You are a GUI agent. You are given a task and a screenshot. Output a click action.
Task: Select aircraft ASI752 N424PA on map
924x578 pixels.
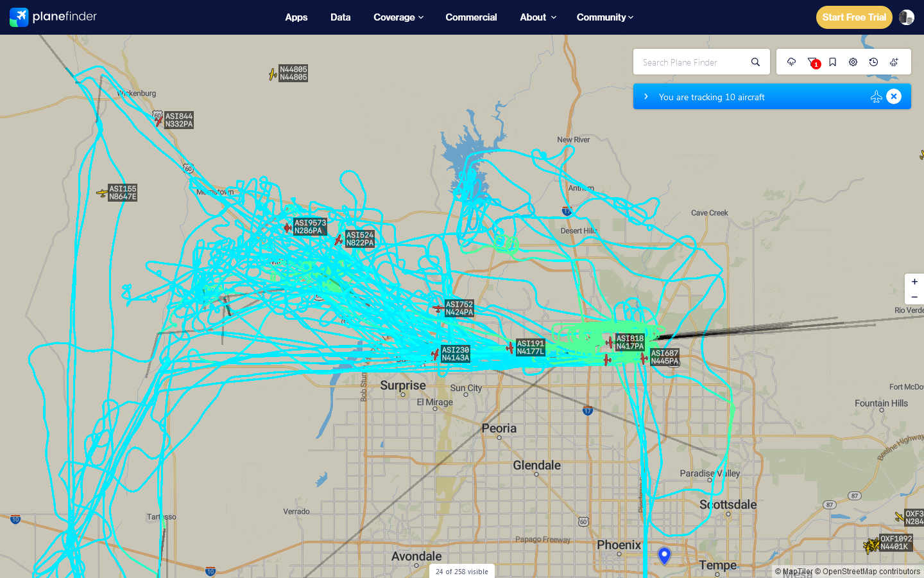(x=438, y=308)
